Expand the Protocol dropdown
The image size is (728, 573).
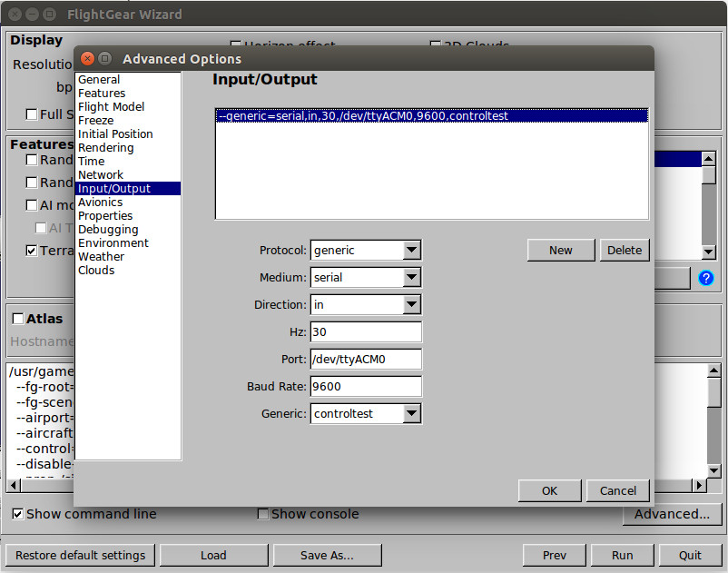(412, 251)
